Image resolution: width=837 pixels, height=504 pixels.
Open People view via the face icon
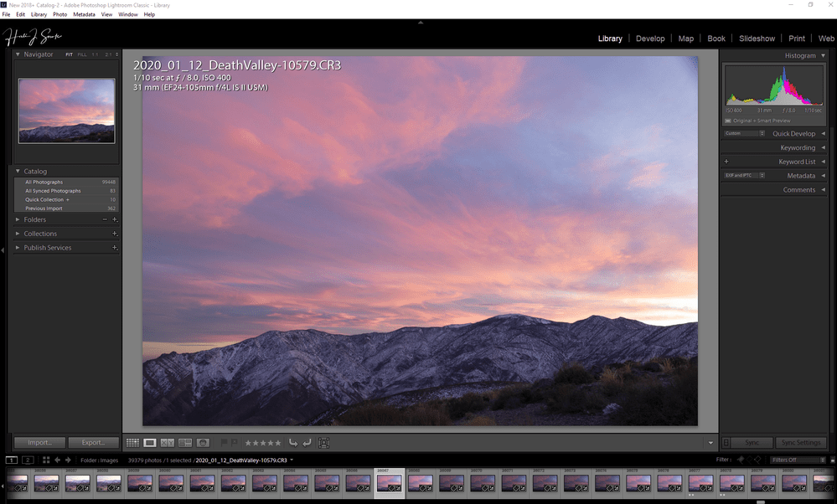pyautogui.click(x=204, y=443)
